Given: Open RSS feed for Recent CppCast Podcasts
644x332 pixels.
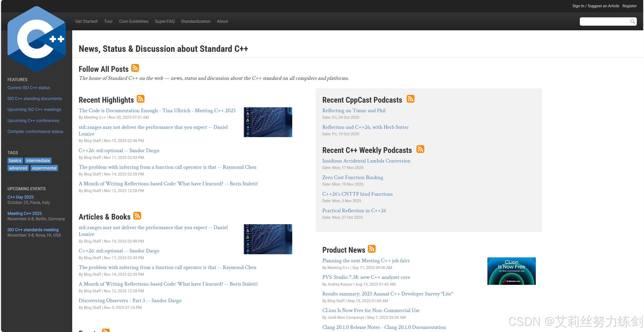Looking at the screenshot, I should pos(410,99).
